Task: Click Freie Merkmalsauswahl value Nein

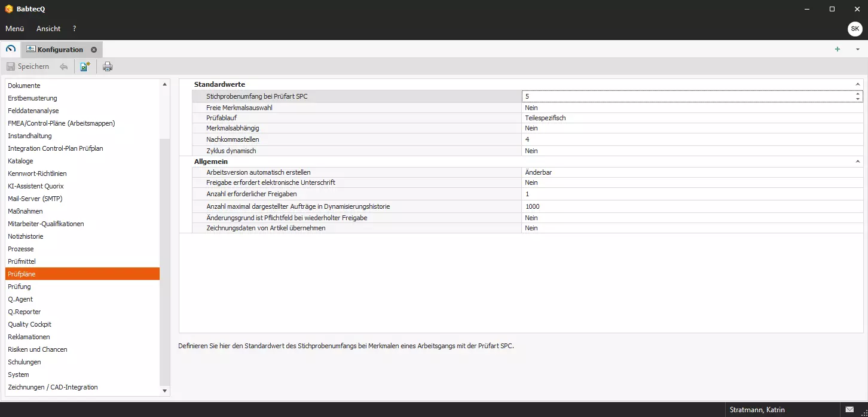Action: click(692, 108)
